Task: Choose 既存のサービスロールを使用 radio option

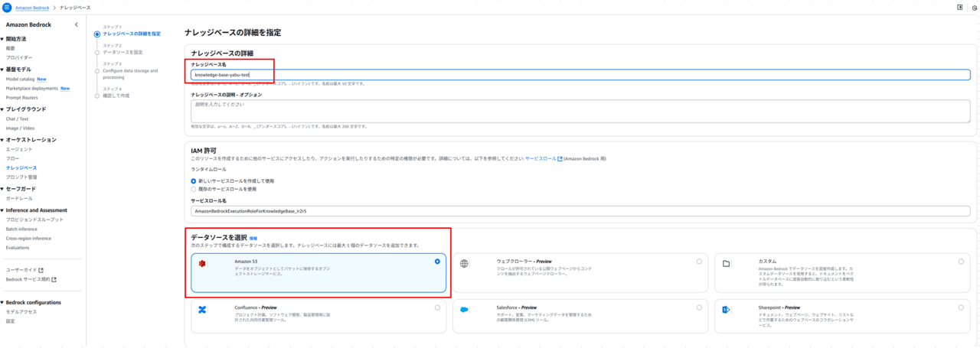Action: click(193, 188)
